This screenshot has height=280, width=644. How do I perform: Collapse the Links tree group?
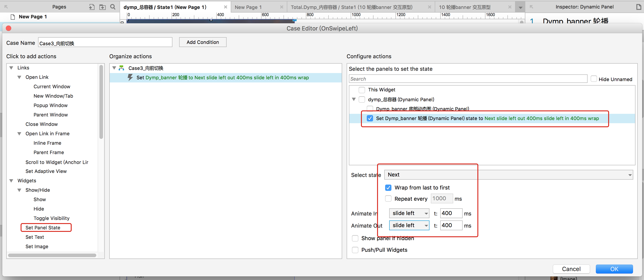[x=11, y=68]
